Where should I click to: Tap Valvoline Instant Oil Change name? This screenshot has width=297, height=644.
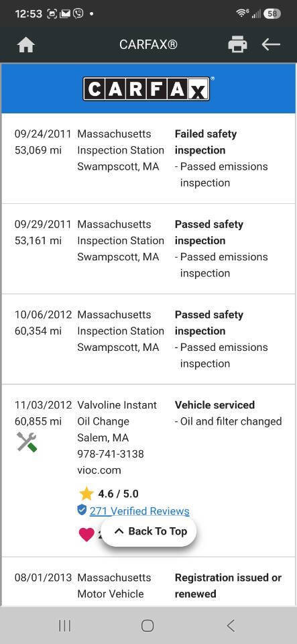[117, 413]
